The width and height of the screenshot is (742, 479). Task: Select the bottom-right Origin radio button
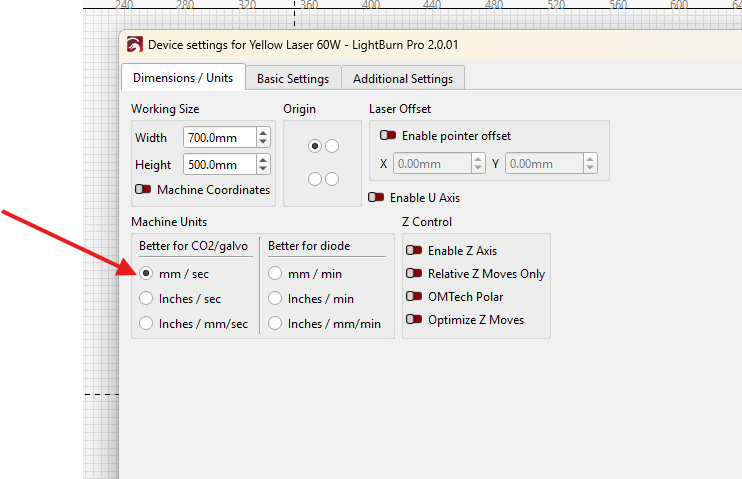[x=332, y=179]
